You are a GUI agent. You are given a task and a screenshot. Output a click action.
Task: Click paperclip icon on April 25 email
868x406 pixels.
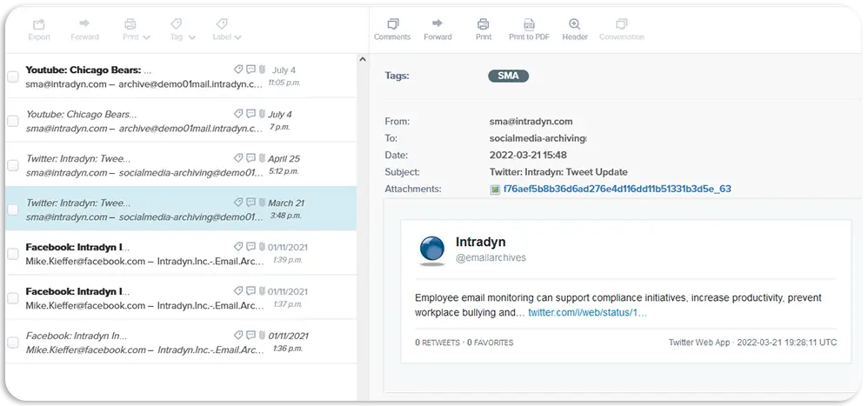click(262, 158)
